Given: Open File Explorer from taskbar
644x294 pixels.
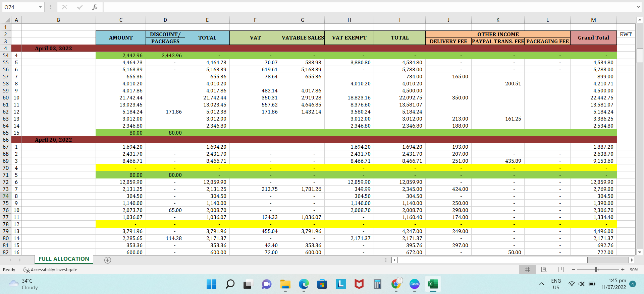Looking at the screenshot, I should pyautogui.click(x=285, y=284).
